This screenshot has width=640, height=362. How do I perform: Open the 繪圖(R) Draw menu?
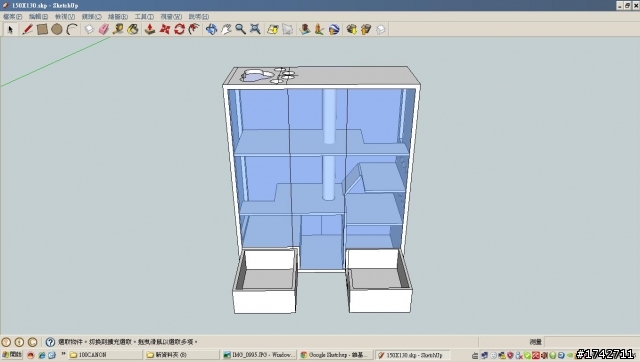tap(118, 17)
